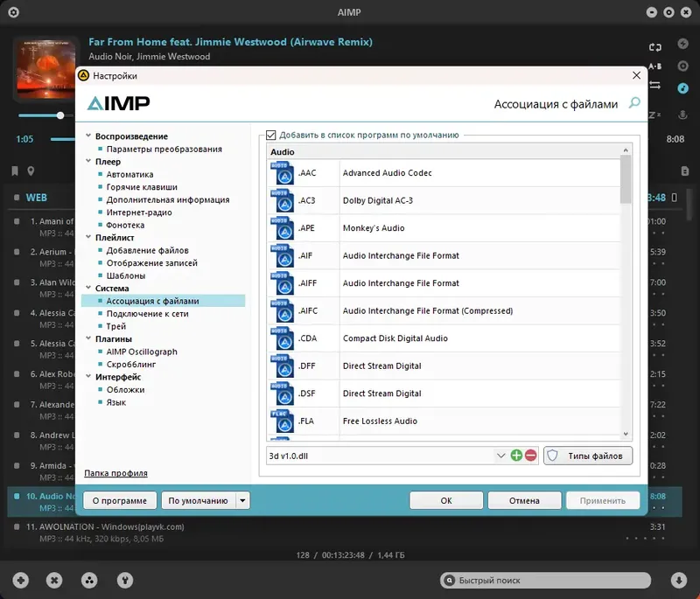Click the Типы файлов button

pyautogui.click(x=588, y=456)
